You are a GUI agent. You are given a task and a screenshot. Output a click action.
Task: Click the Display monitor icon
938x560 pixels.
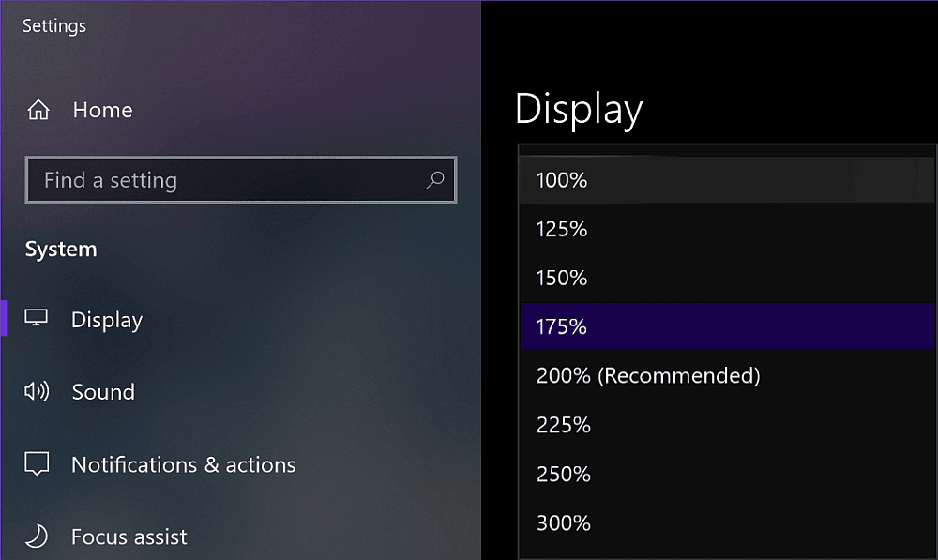click(x=36, y=318)
